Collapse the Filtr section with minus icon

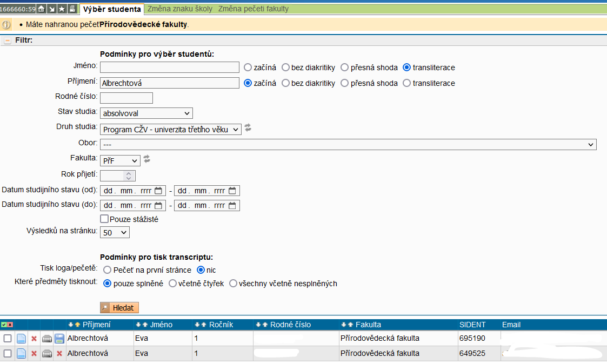point(8,40)
